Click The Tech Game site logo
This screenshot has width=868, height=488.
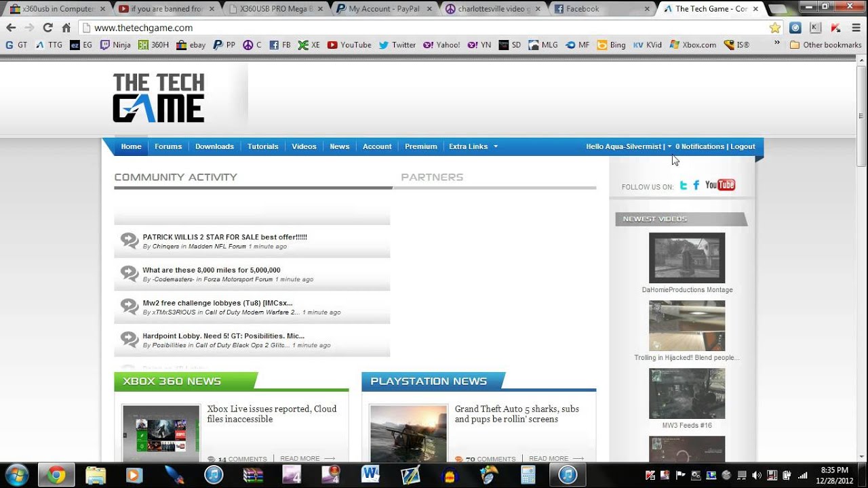pyautogui.click(x=159, y=98)
